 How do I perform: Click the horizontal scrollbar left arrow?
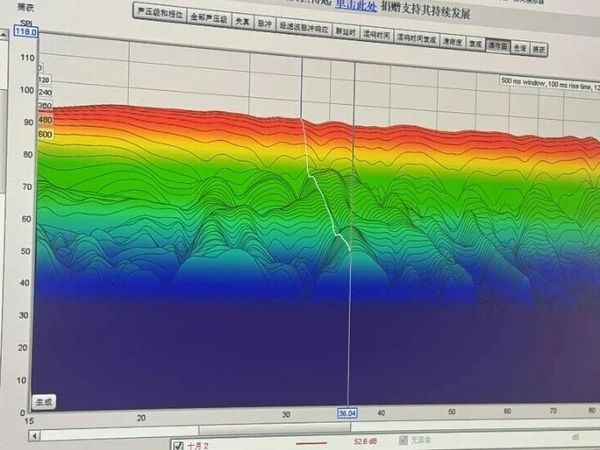click(x=34, y=435)
